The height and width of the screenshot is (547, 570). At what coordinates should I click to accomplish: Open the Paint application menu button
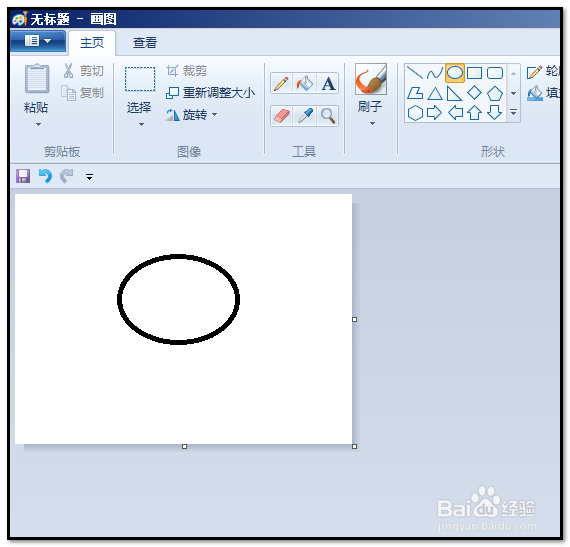(x=38, y=41)
